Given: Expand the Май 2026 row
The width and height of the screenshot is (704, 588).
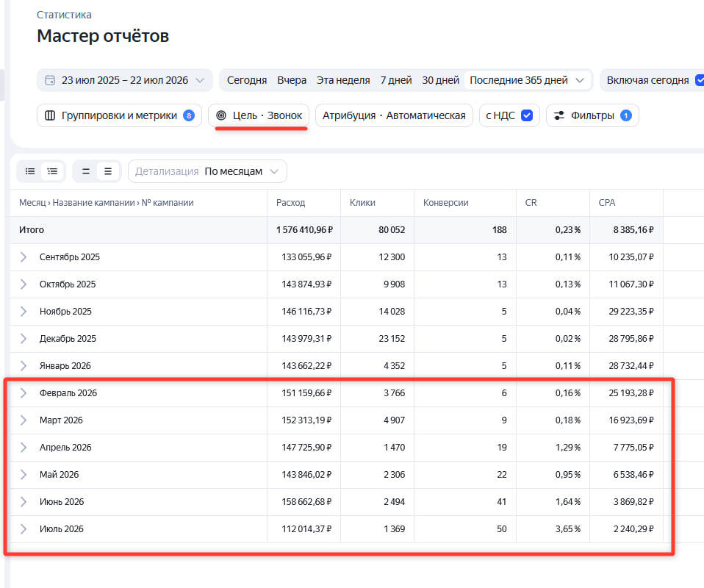Looking at the screenshot, I should click(24, 474).
